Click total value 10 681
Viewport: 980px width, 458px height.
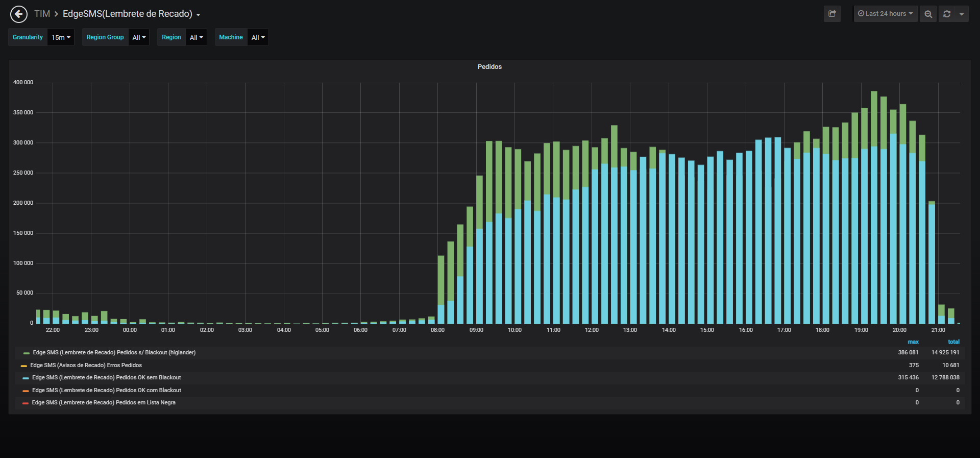tap(950, 365)
